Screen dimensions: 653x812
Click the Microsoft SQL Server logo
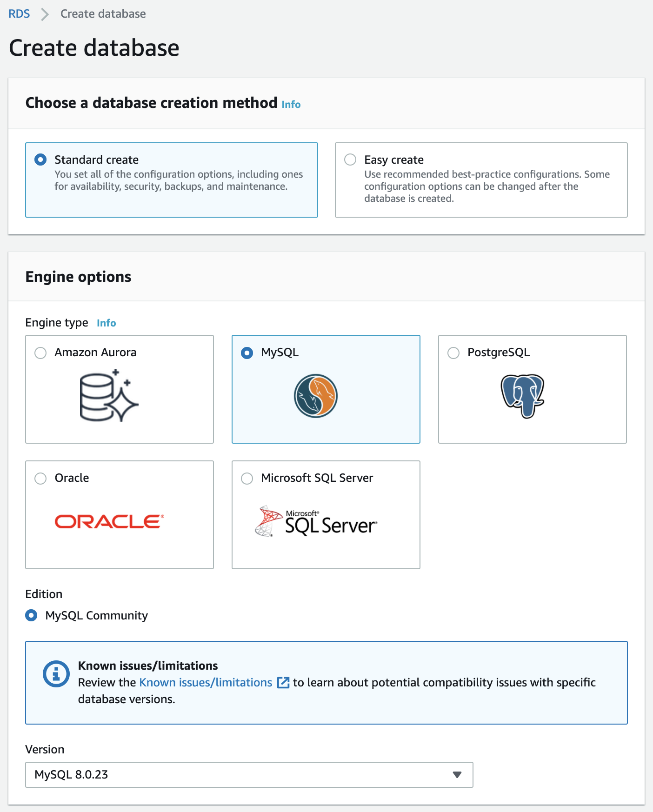click(x=316, y=521)
